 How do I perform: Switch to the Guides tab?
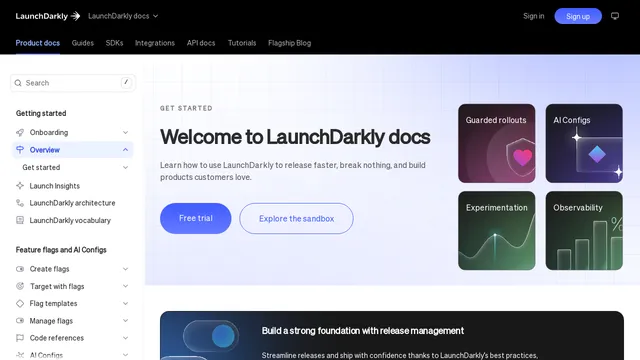tap(82, 43)
